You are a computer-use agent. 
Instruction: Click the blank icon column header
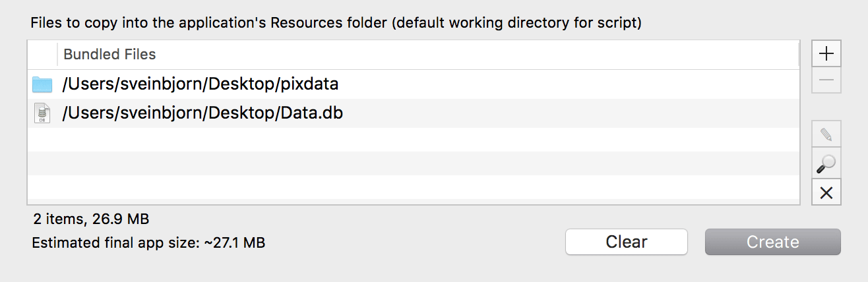(x=43, y=54)
